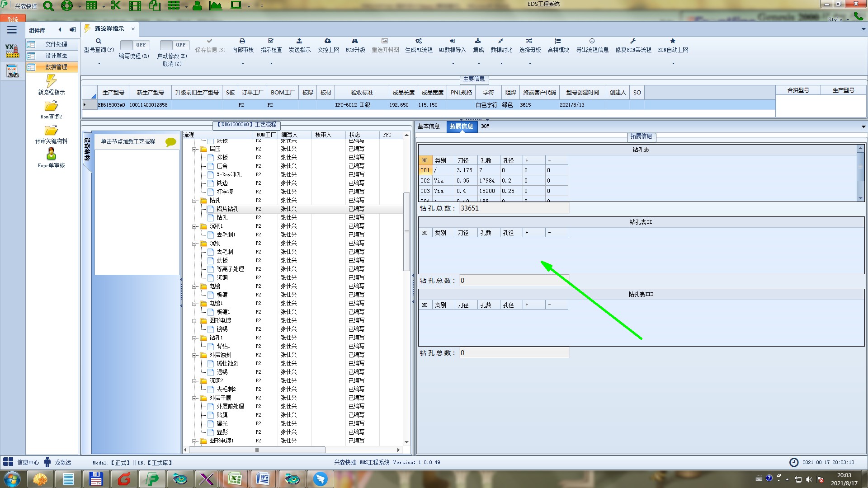Screen dimensions: 868x488
Task: Toggle the 自动修改 OFF switch
Action: [174, 45]
